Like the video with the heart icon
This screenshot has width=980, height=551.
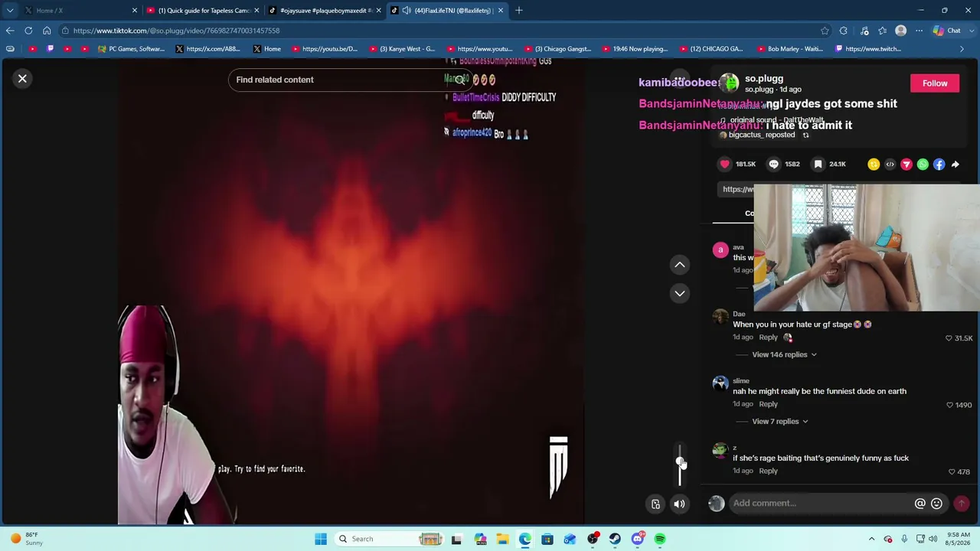(x=725, y=164)
